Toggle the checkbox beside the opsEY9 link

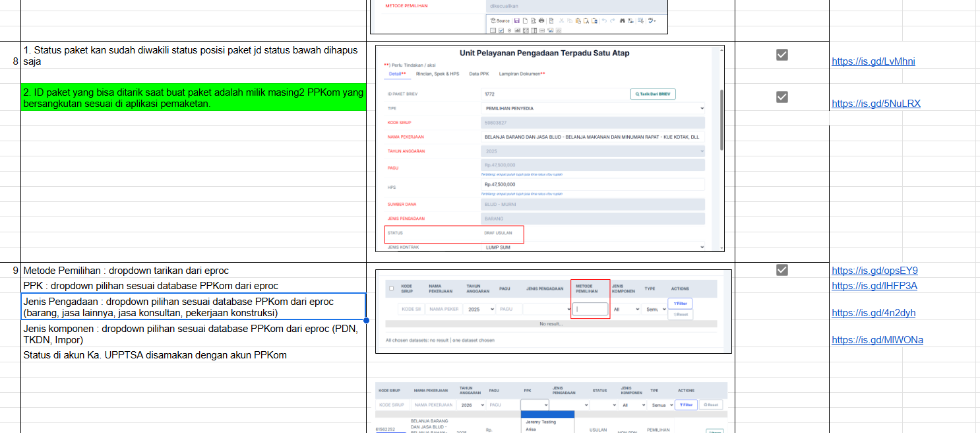tap(782, 269)
